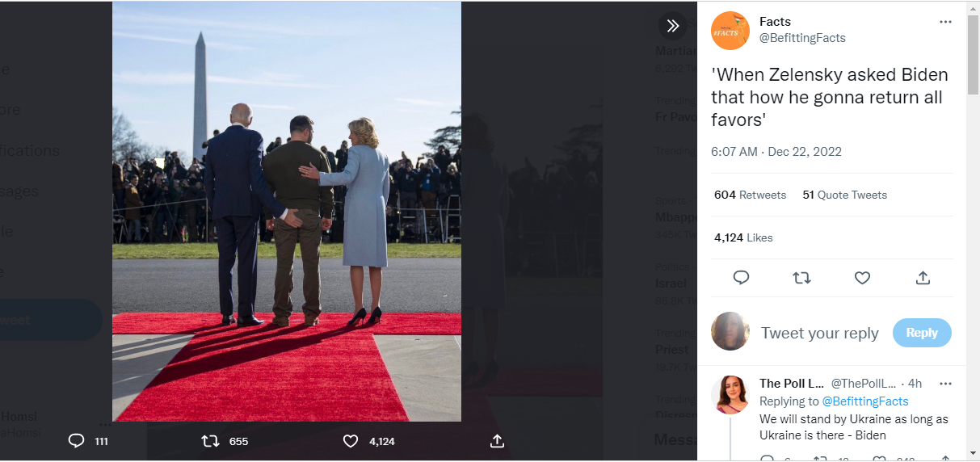Click the reply icon under tweet details
This screenshot has width=980, height=462.
[x=741, y=278]
